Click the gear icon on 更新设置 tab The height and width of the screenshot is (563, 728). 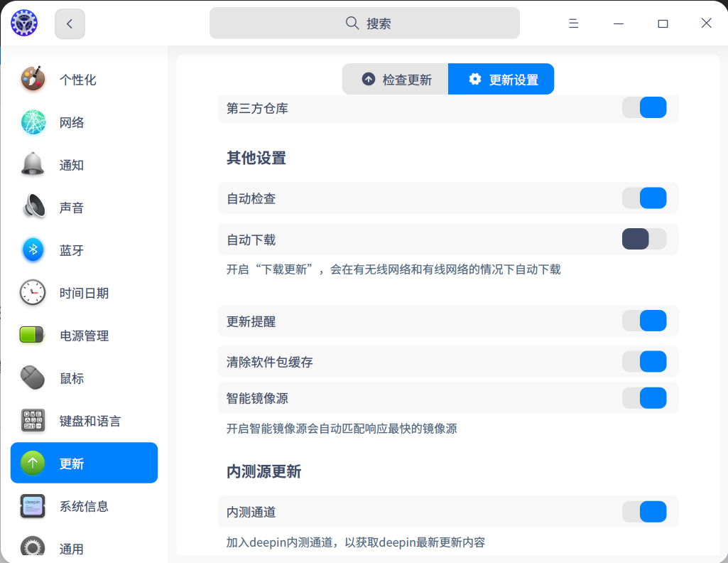[475, 79]
